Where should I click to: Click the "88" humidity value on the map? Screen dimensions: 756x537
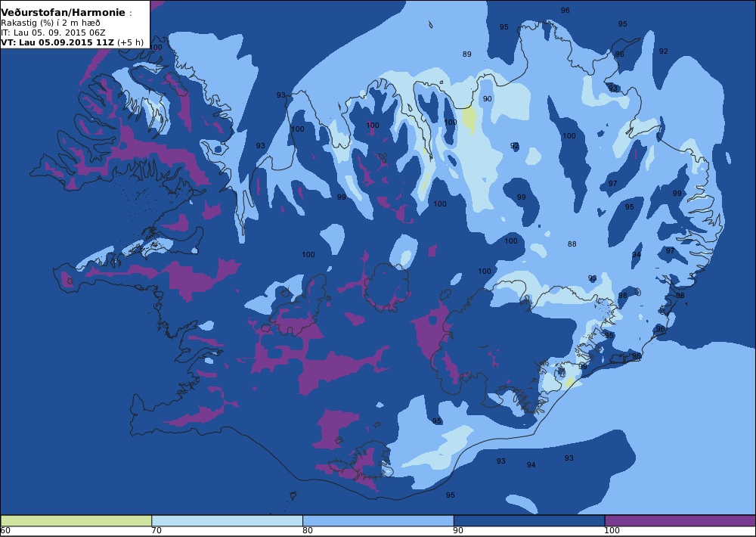[572, 244]
